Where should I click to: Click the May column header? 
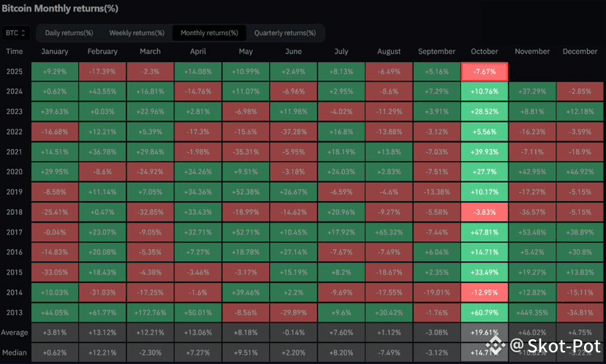tap(246, 51)
